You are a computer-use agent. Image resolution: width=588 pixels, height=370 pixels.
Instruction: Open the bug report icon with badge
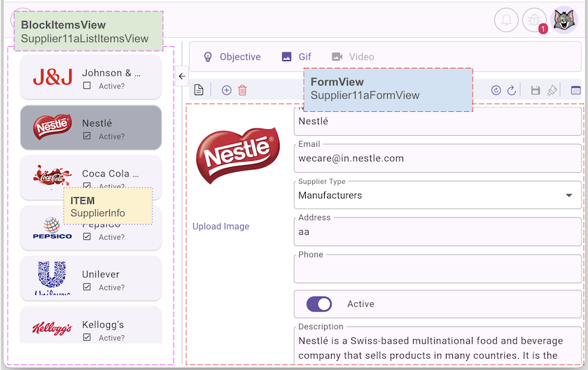(535, 20)
